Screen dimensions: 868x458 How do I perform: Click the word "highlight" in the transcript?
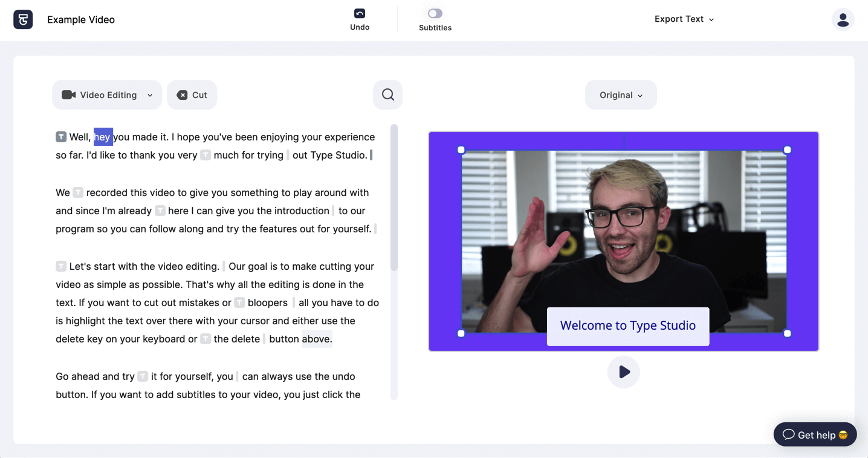pyautogui.click(x=86, y=321)
